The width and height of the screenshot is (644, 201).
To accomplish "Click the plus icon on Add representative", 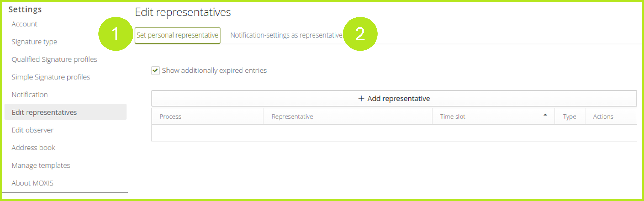I will (361, 98).
